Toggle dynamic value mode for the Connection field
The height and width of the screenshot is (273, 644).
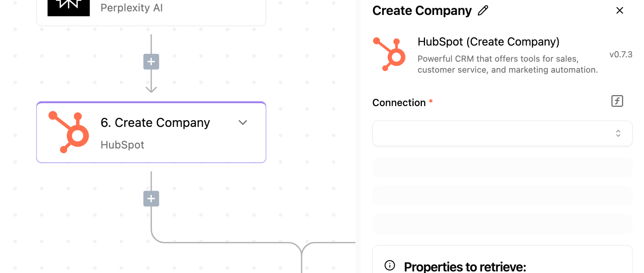pos(617,101)
